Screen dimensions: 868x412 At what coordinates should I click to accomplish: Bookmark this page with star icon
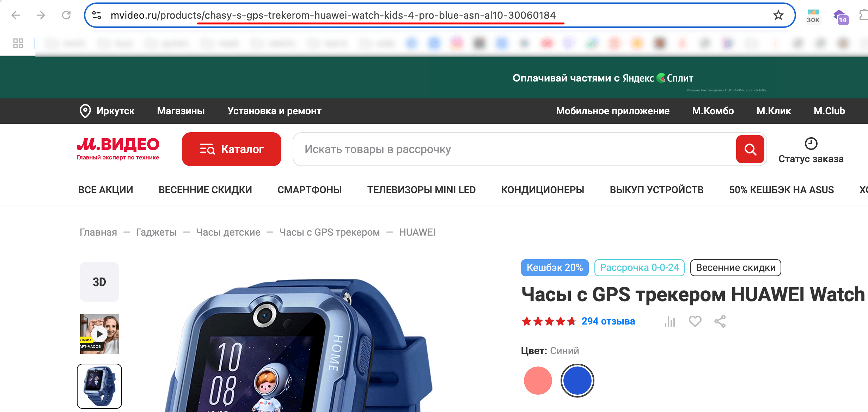tap(778, 15)
